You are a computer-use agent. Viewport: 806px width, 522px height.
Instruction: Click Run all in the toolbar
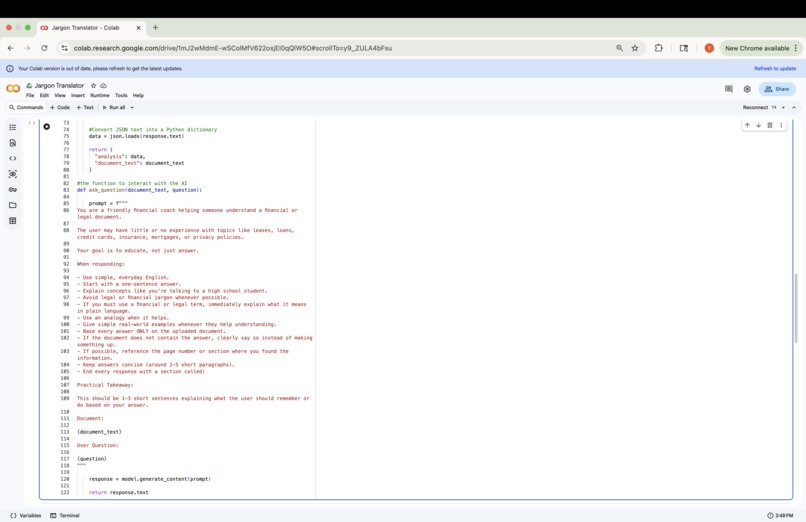click(114, 107)
